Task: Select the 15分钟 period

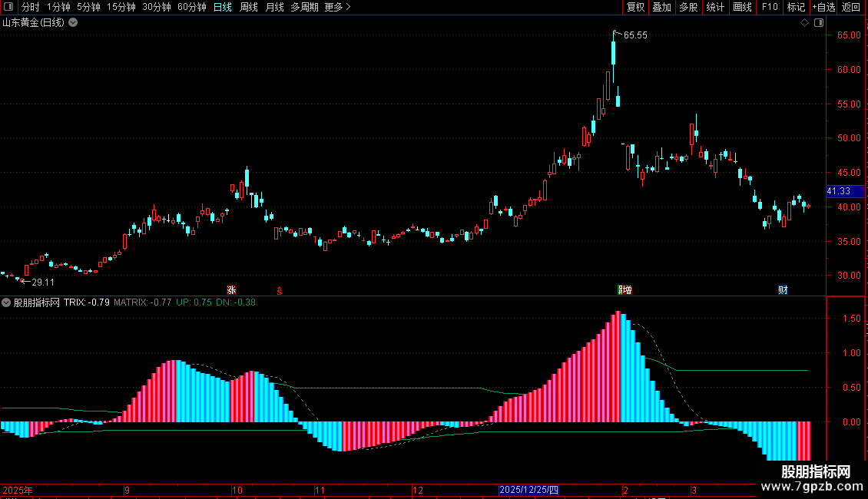Action: 121,7
